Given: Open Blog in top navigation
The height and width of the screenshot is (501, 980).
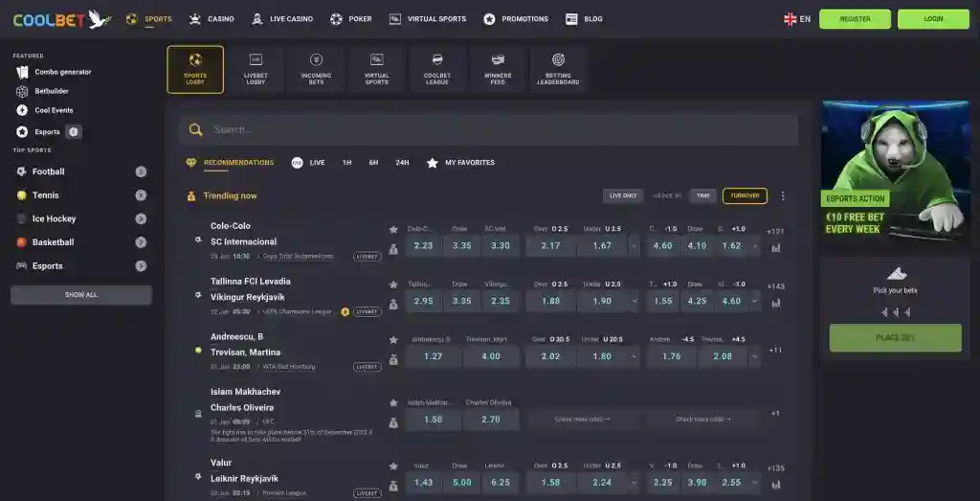Looking at the screenshot, I should [x=585, y=19].
